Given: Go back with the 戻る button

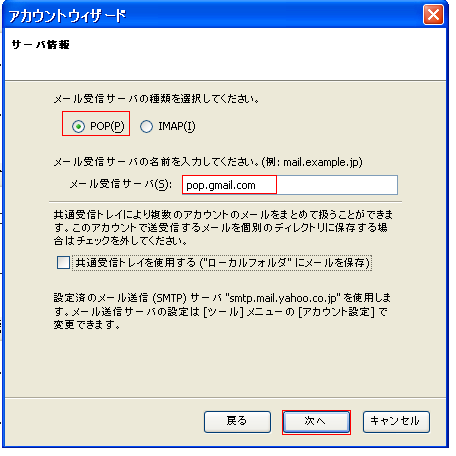Looking at the screenshot, I should (x=237, y=422).
